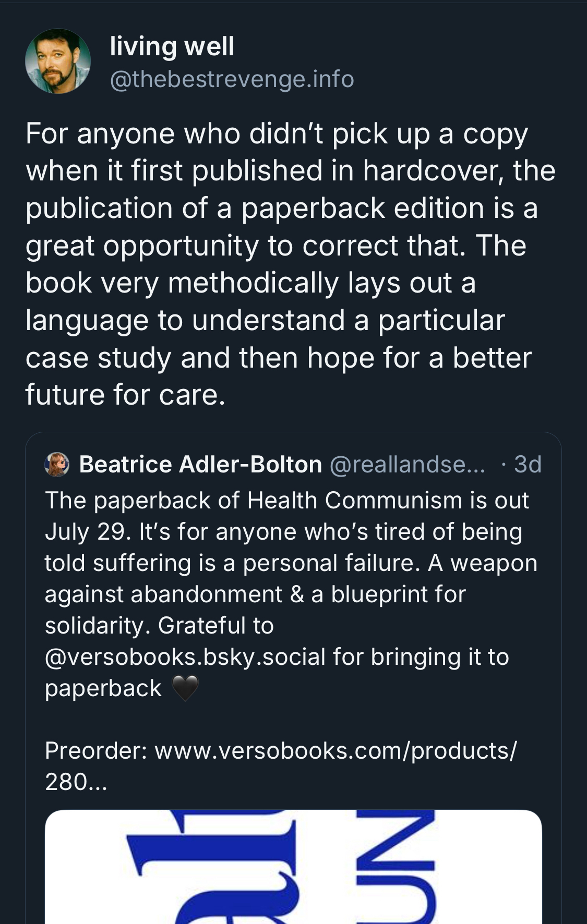Open the @versobooks.bsky.social mention
Image resolution: width=587 pixels, height=924 pixels.
pos(185,657)
